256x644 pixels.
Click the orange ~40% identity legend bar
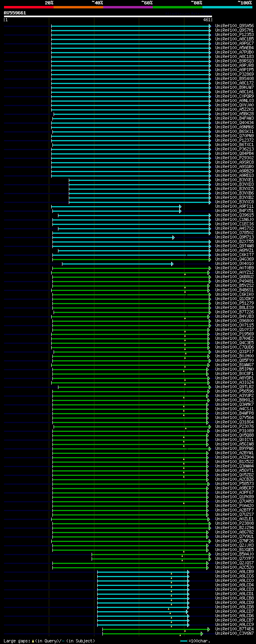coord(78,7)
